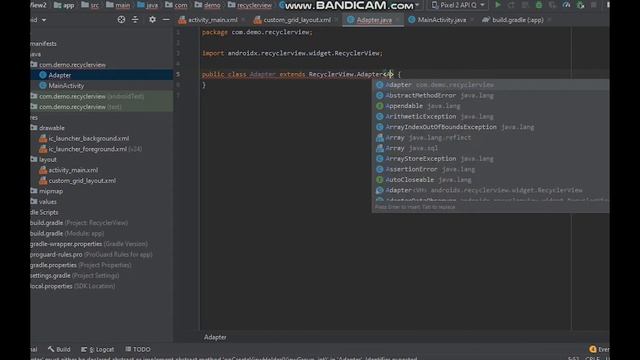Select Adapter class in the project tree

point(60,75)
